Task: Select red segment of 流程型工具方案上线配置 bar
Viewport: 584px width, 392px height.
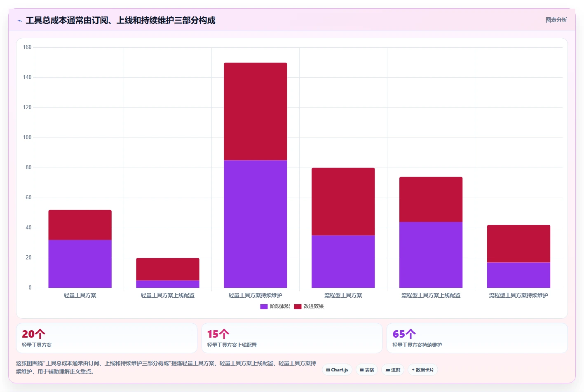Action: 431,199
